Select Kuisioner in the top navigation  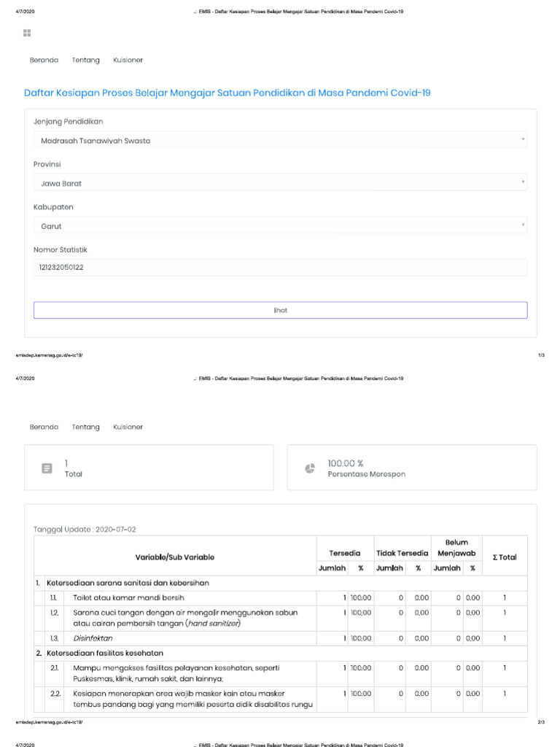[128, 60]
